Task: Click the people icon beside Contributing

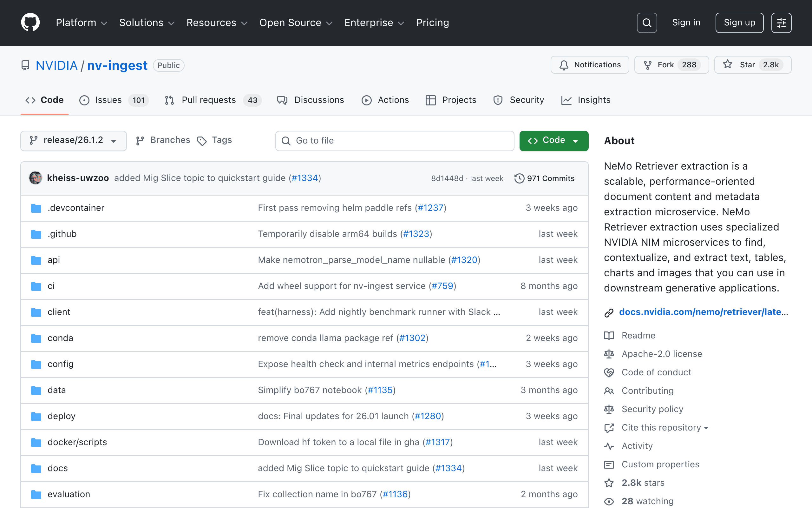Action: coord(609,391)
